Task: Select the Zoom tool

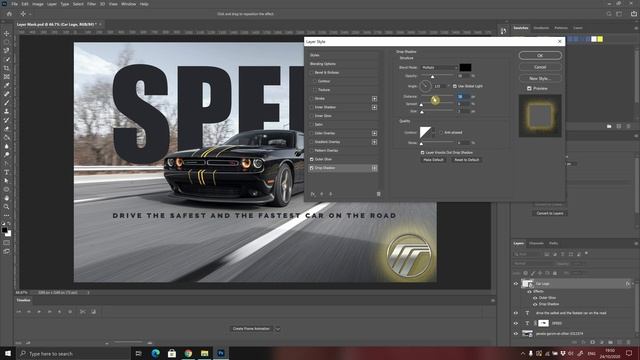Action: [7, 207]
